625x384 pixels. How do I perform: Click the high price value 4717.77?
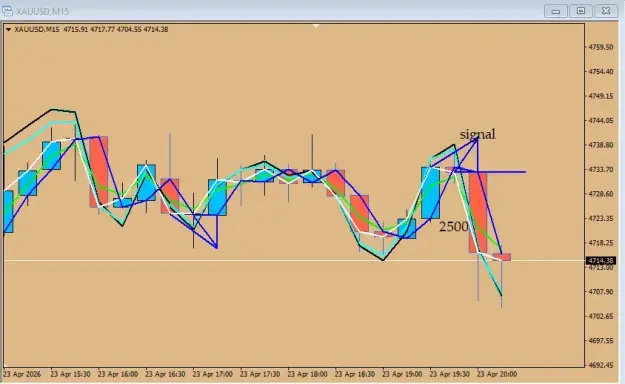point(102,30)
